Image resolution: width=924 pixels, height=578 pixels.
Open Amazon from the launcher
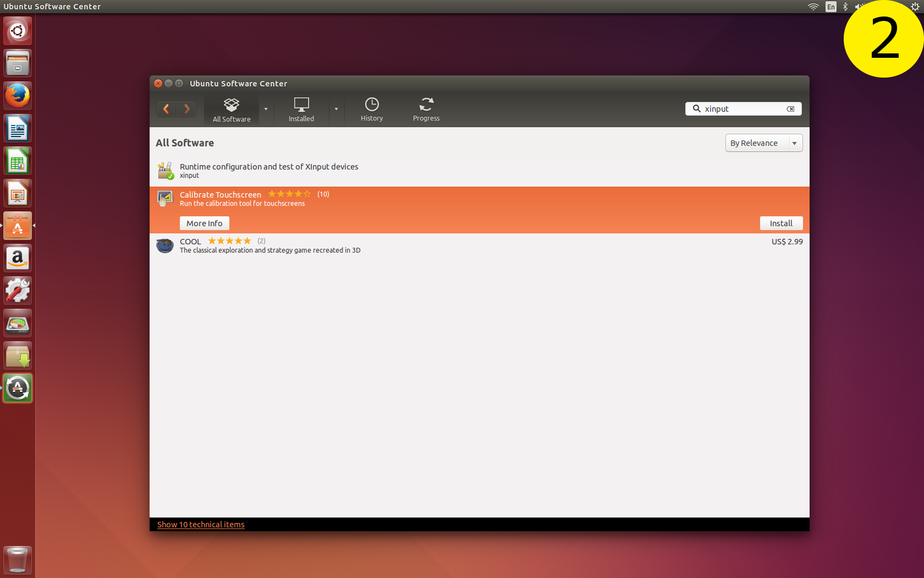[18, 258]
